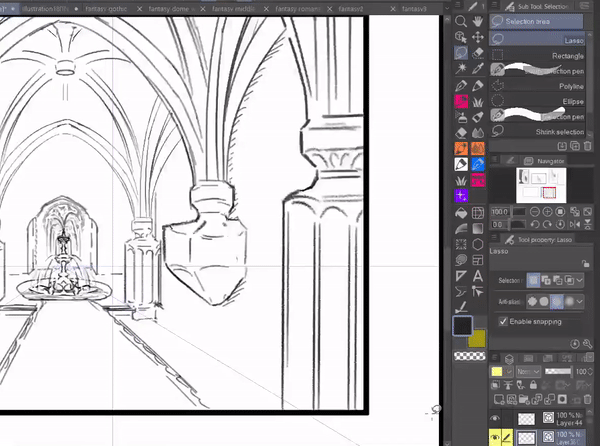Switch to the fantasy dome tab

(x=168, y=8)
